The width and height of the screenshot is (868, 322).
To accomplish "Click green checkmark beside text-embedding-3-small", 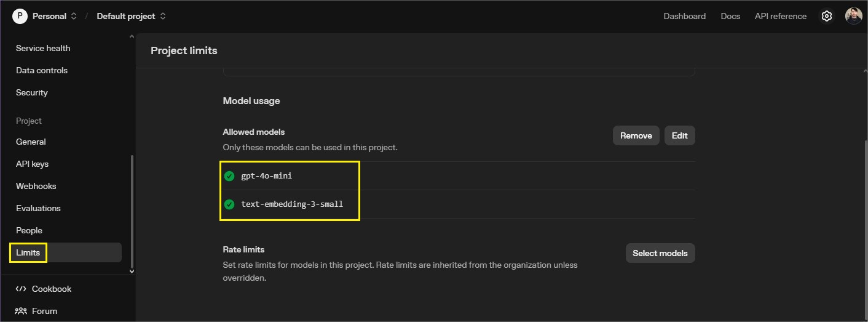I will (229, 204).
